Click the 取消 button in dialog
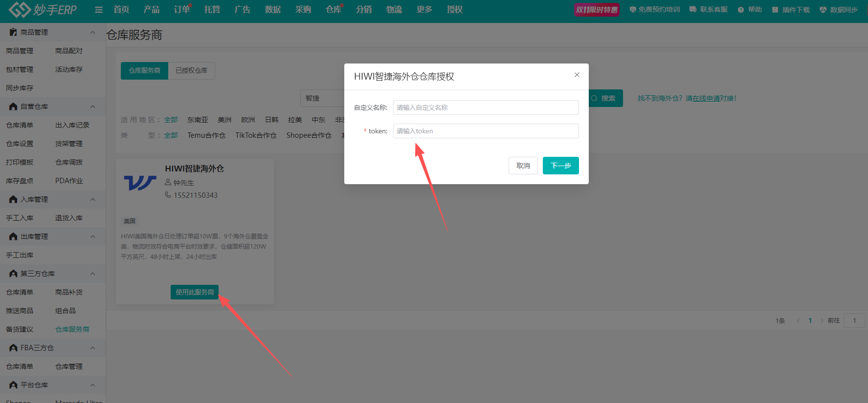The height and width of the screenshot is (403, 868). click(x=523, y=166)
